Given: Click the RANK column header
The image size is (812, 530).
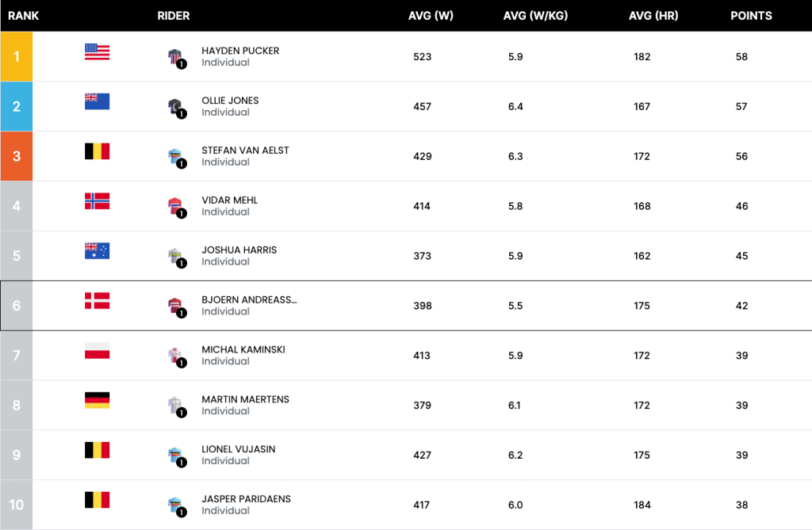Looking at the screenshot, I should 23,16.
